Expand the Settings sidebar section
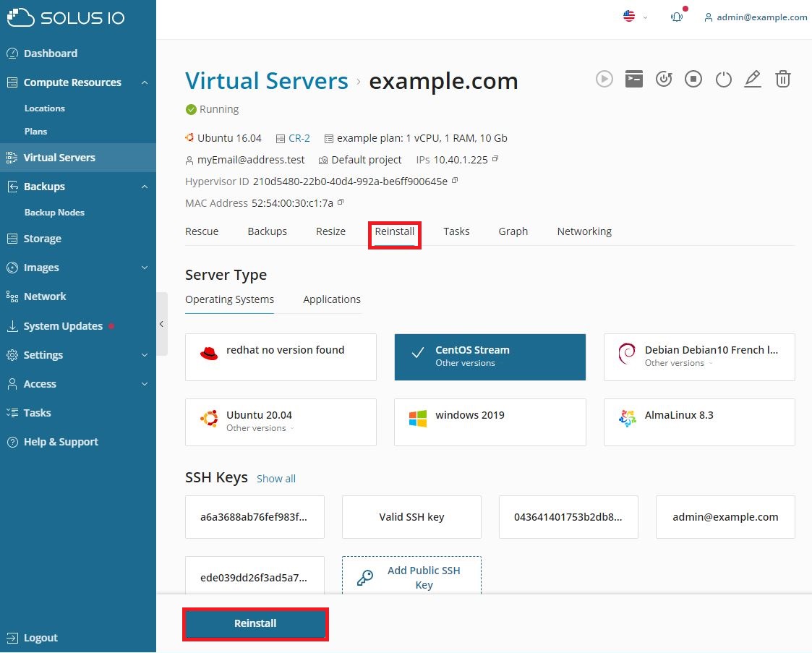 (x=145, y=355)
